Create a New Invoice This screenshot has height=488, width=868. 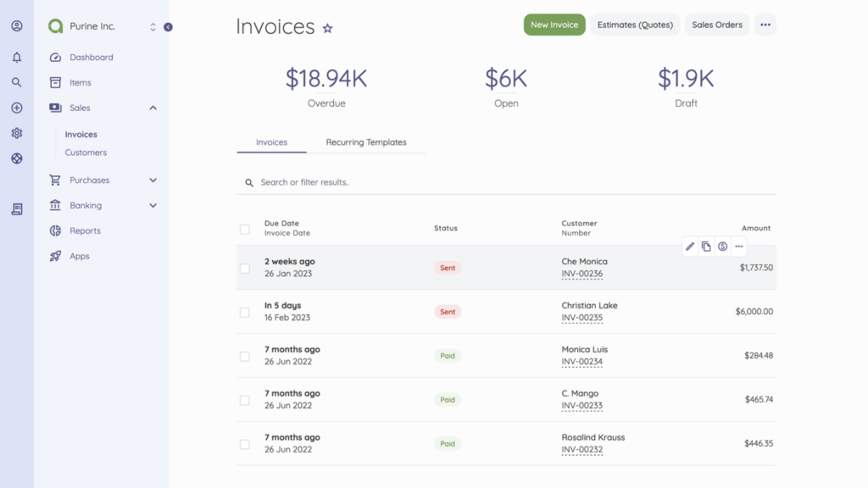pyautogui.click(x=554, y=25)
